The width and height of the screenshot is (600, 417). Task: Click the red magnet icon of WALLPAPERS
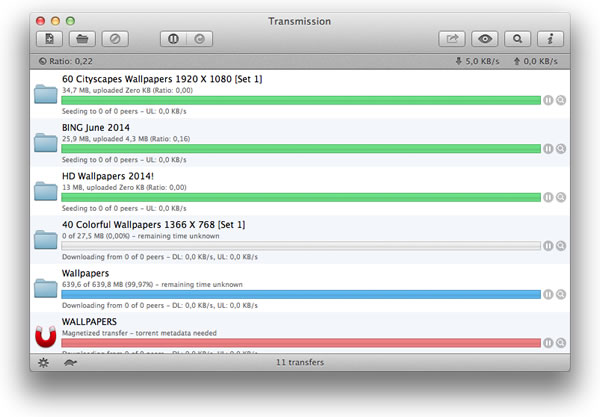click(x=46, y=337)
